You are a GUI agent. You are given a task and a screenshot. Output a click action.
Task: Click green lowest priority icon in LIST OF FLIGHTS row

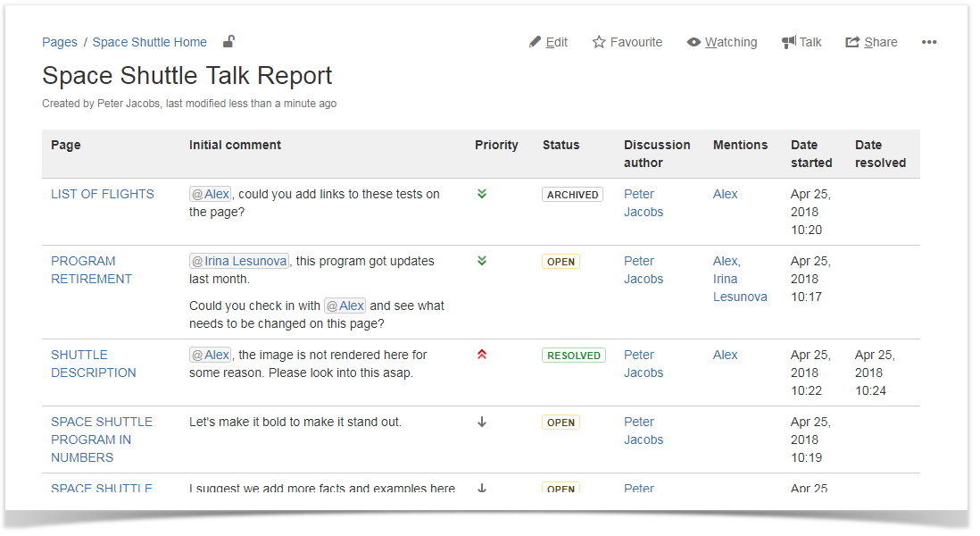(x=482, y=194)
